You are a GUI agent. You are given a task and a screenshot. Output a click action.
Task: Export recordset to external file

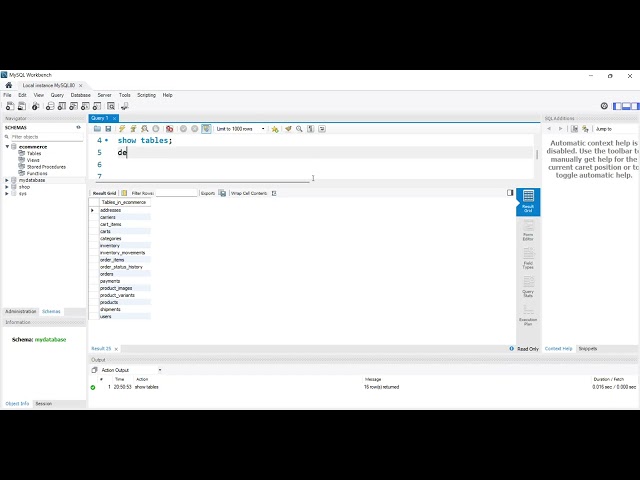pos(222,193)
